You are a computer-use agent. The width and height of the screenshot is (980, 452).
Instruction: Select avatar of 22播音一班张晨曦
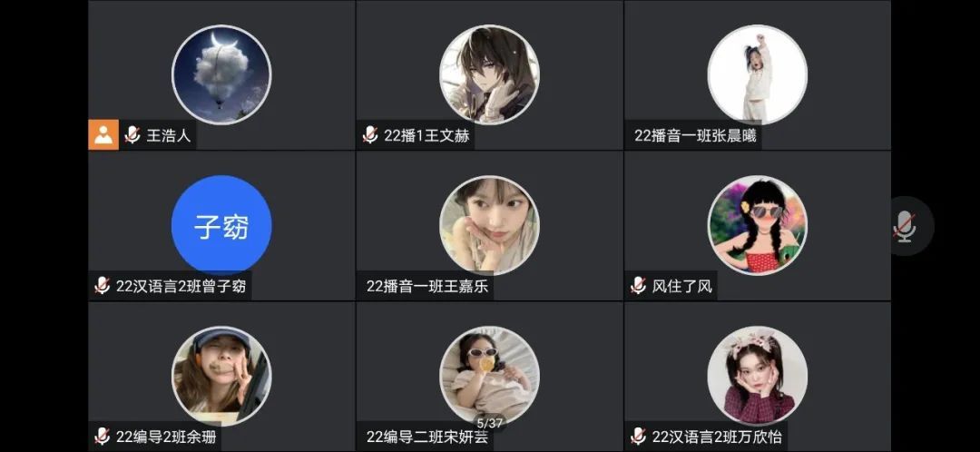pyautogui.click(x=758, y=74)
